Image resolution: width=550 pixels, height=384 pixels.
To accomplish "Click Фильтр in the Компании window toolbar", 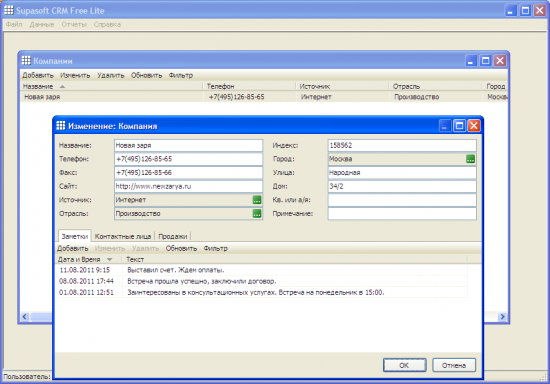I will (x=181, y=75).
